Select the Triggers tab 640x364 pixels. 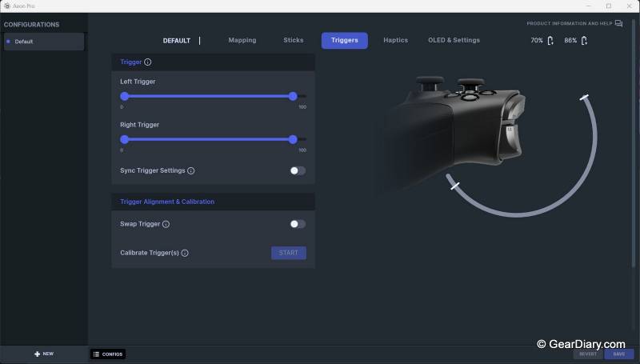(345, 40)
